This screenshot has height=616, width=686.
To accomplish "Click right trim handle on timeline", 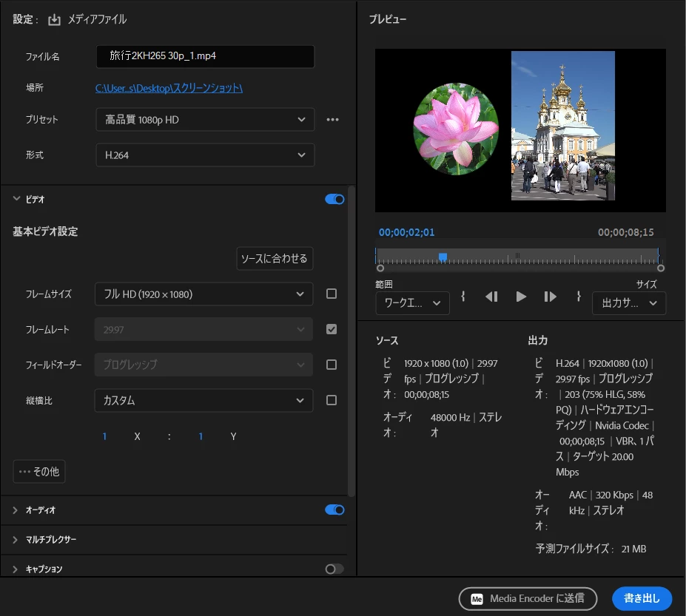I will 661,268.
